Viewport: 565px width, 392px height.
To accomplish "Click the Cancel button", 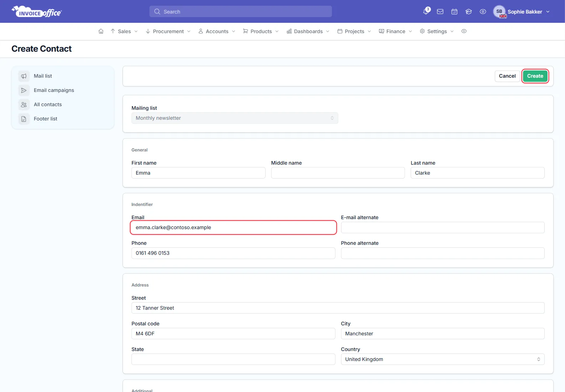I will (x=507, y=76).
